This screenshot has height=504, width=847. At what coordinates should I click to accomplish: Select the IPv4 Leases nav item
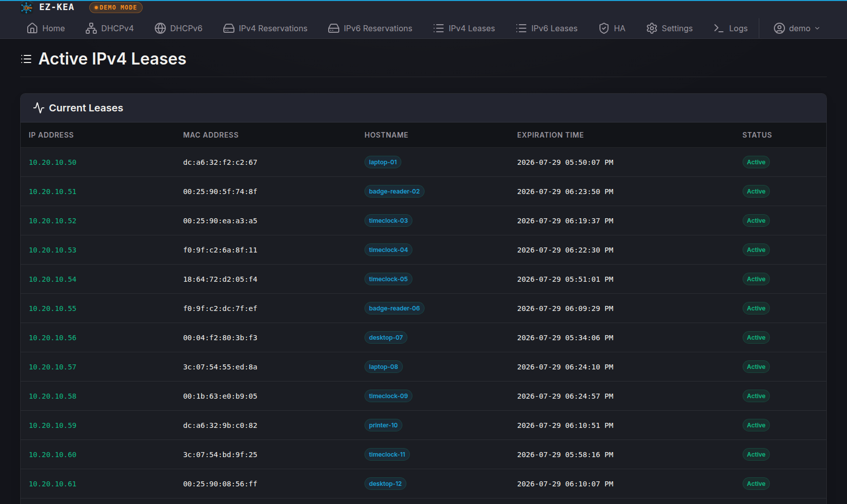coord(464,28)
